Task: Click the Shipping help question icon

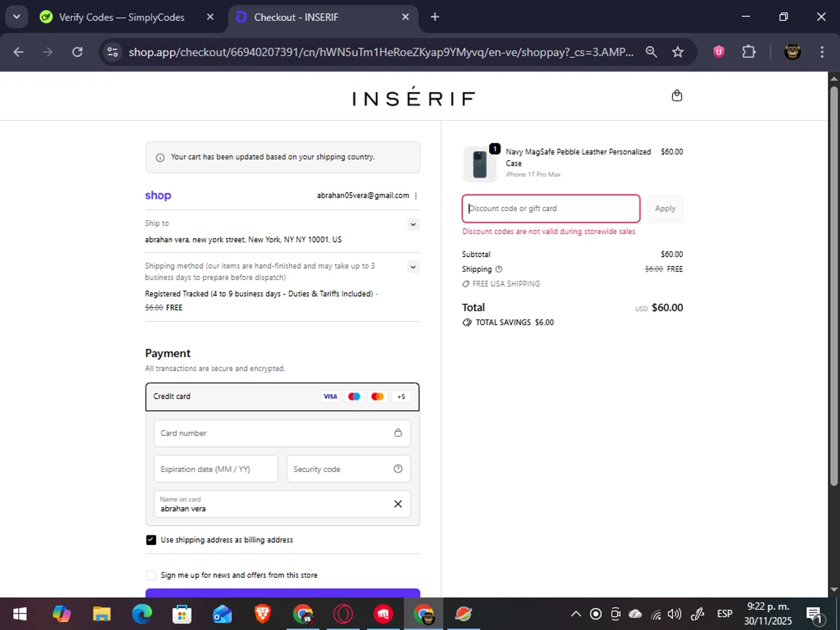Action: point(498,269)
